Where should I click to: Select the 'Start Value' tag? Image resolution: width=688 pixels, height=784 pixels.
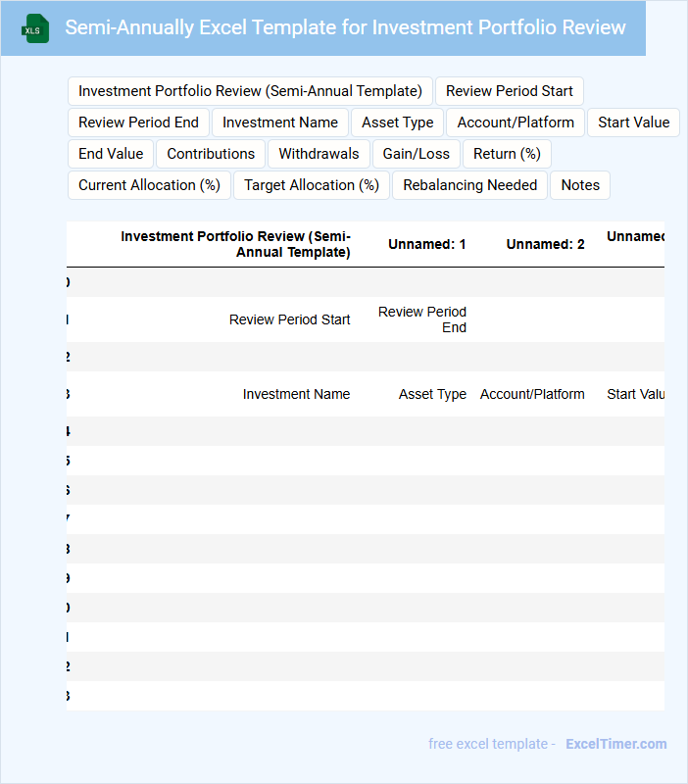[633, 122]
